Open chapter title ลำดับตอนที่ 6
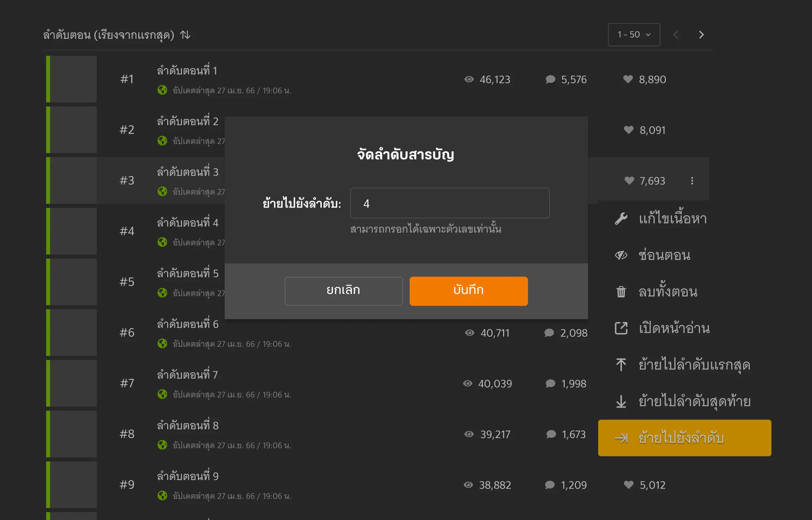 tap(188, 323)
